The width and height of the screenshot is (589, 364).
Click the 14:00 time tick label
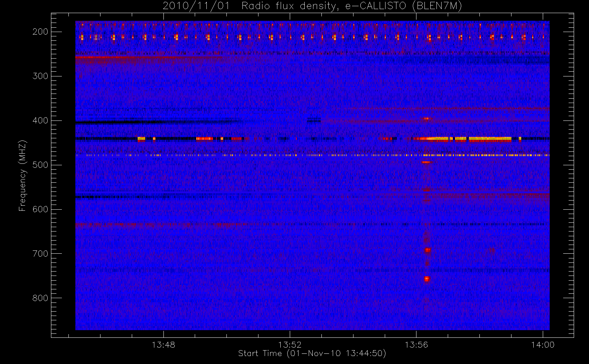tap(543, 345)
